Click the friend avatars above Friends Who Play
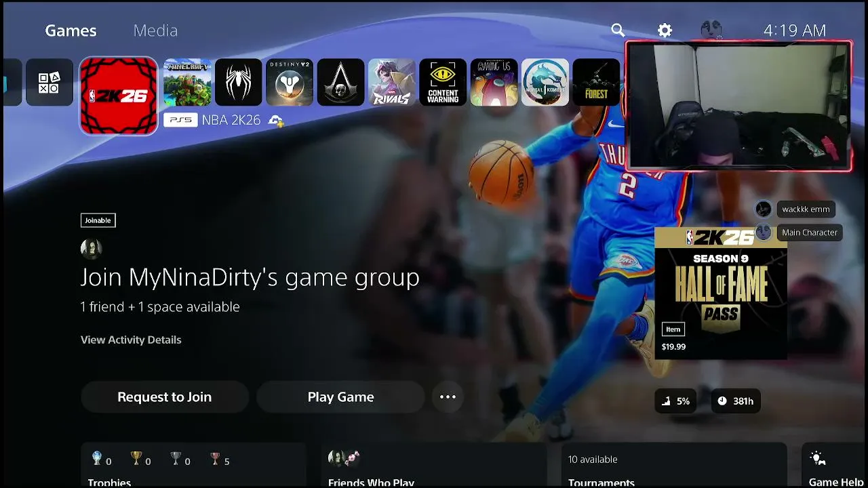Viewport: 868px width, 488px height. [344, 459]
